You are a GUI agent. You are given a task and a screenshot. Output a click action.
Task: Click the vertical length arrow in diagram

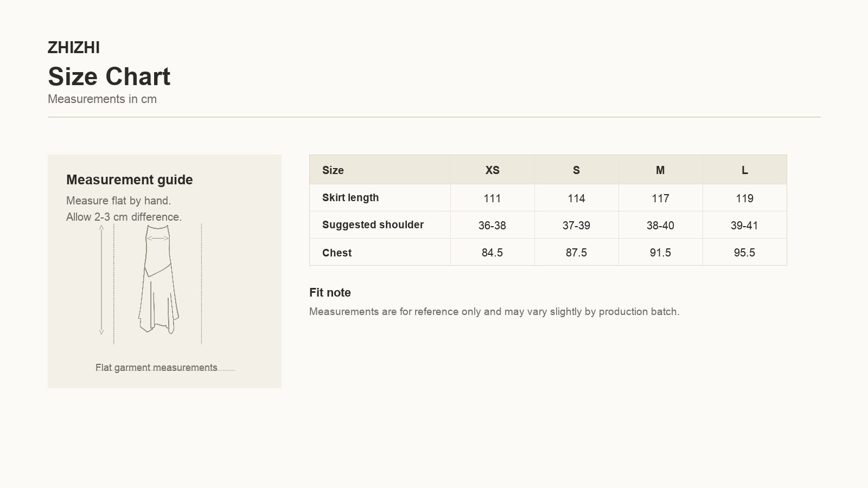click(x=101, y=280)
